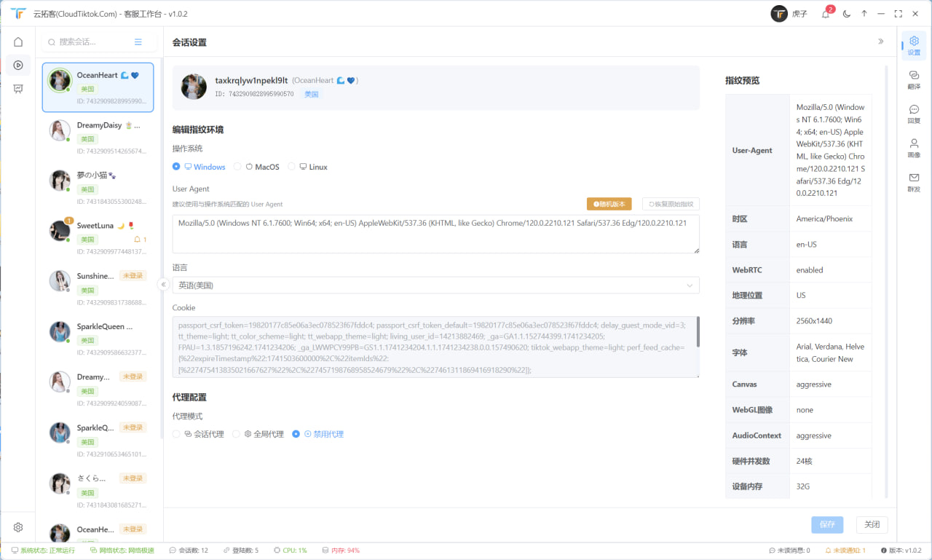Collapse the conversation list panel arrow
The height and width of the screenshot is (560, 932).
[x=164, y=285]
